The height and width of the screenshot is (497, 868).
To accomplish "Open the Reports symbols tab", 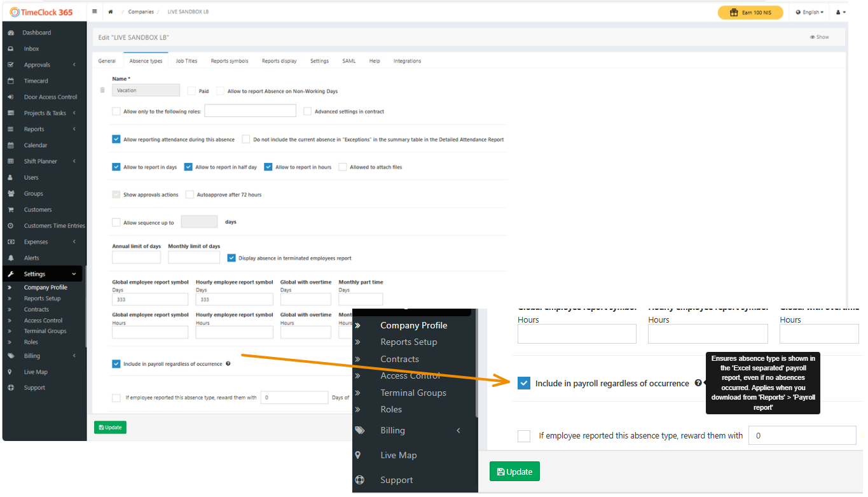I will 230,61.
